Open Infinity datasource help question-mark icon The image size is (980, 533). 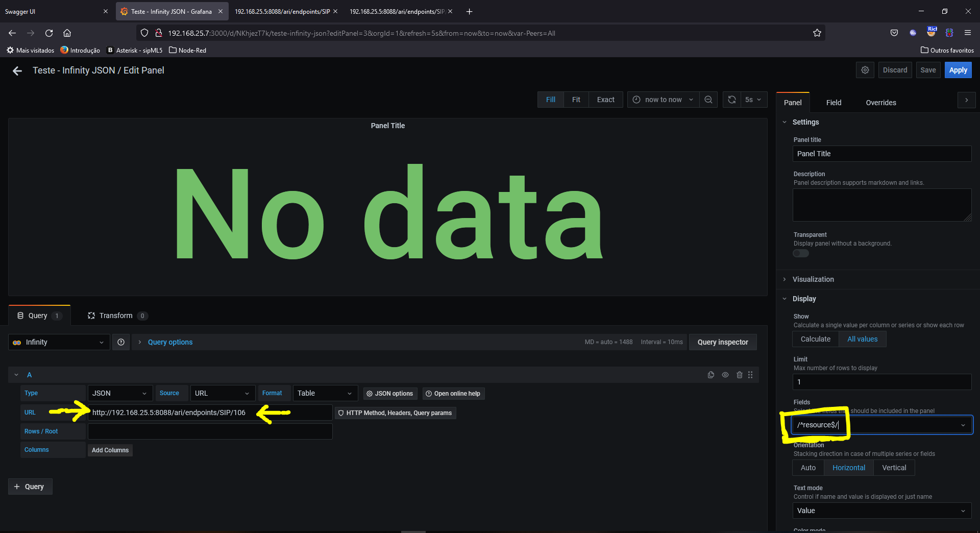click(121, 342)
